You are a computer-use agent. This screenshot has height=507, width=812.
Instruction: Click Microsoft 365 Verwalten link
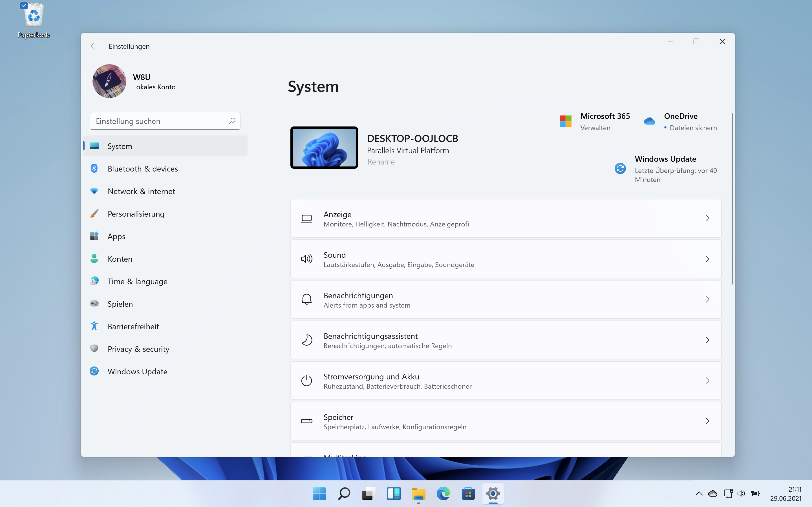pos(595,128)
